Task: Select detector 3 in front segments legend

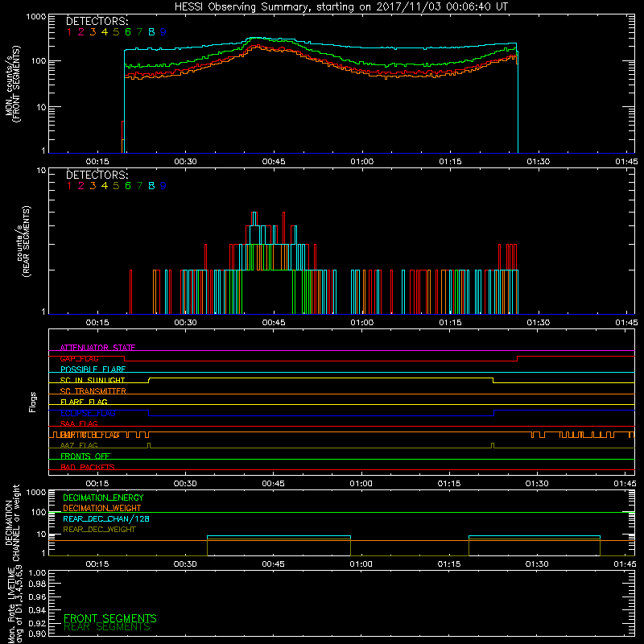Action: [x=93, y=32]
